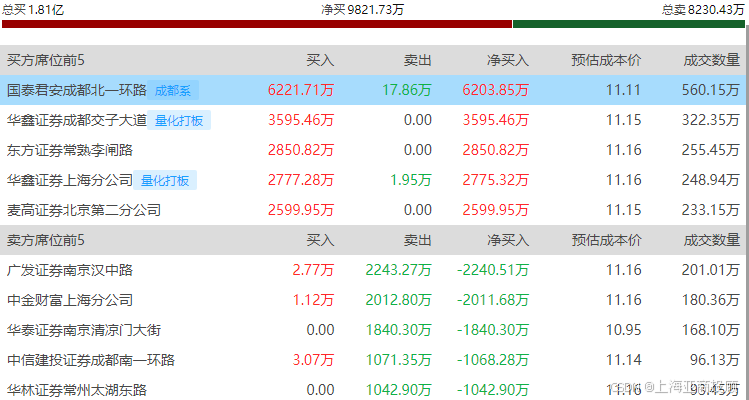Click 买入 column header in seller table

(x=320, y=240)
